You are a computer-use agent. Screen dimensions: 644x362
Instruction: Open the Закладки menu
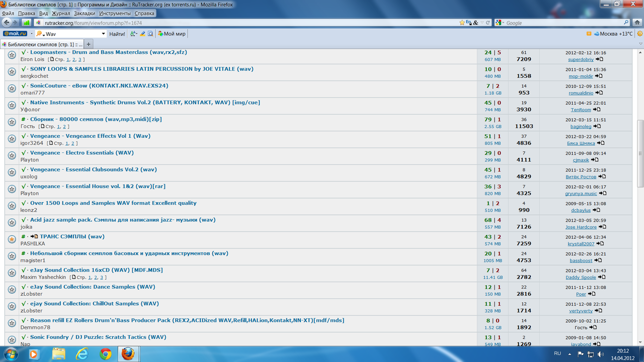coord(85,13)
